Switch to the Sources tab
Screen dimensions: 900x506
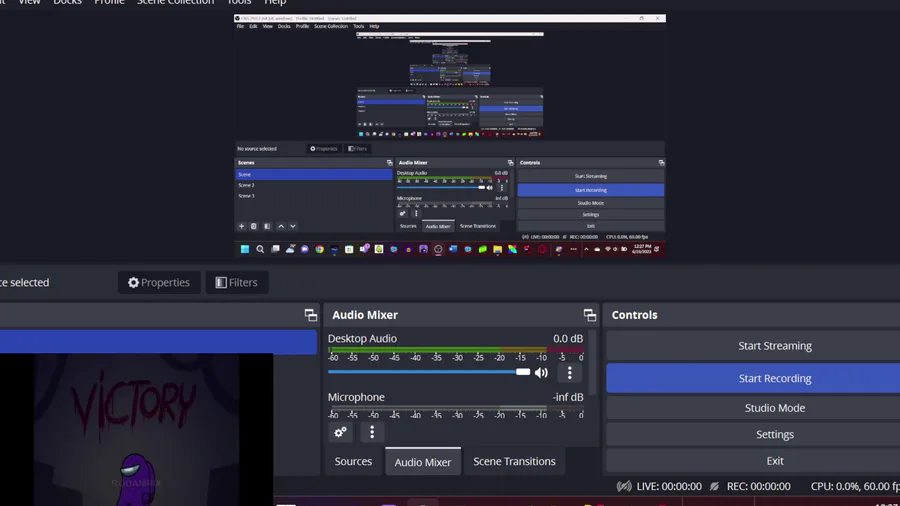pos(353,461)
